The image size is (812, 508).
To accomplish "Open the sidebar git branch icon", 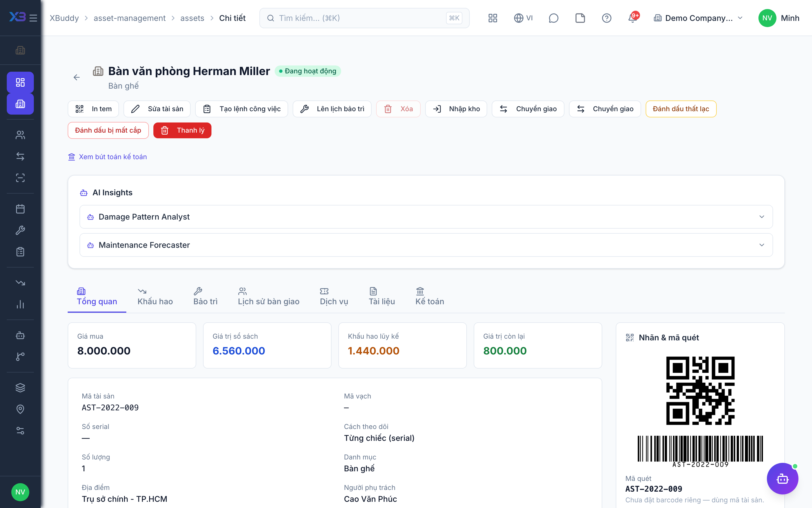I will pyautogui.click(x=20, y=356).
